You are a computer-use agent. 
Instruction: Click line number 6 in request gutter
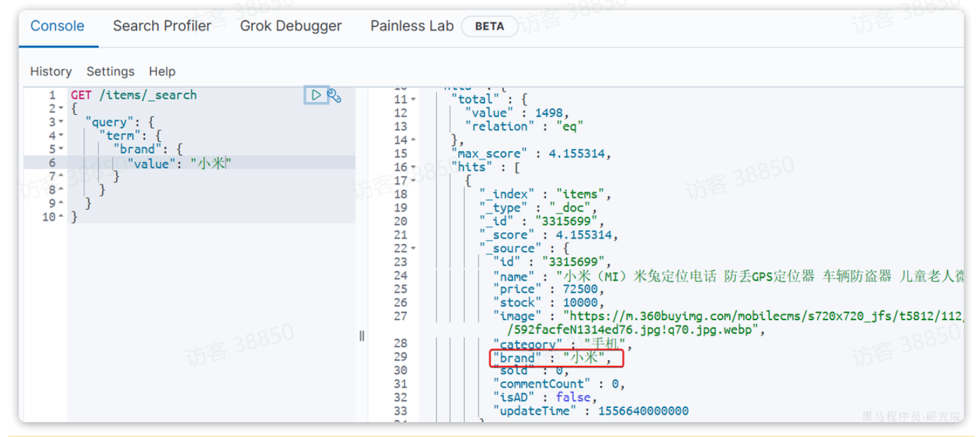click(52, 163)
